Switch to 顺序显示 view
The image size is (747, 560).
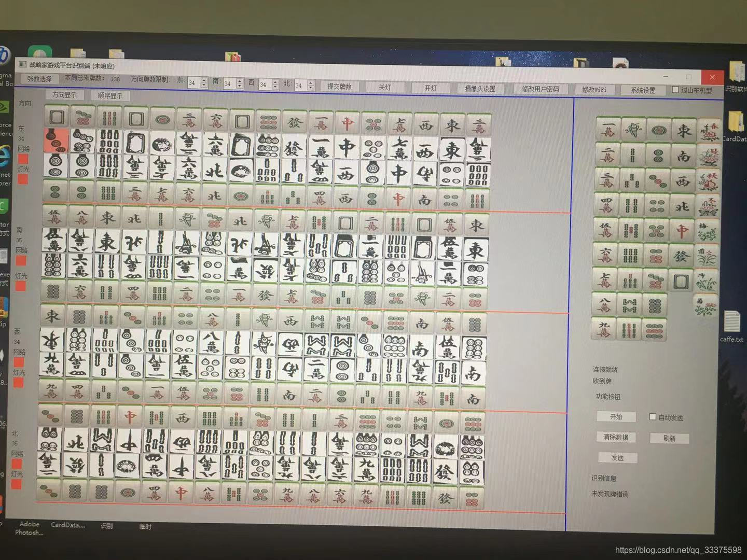pyautogui.click(x=110, y=95)
